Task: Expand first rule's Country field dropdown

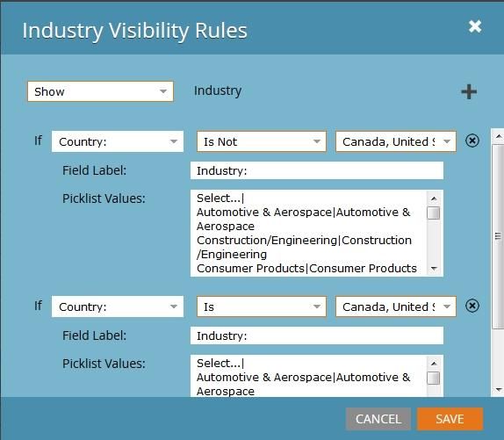Action: pos(118,141)
